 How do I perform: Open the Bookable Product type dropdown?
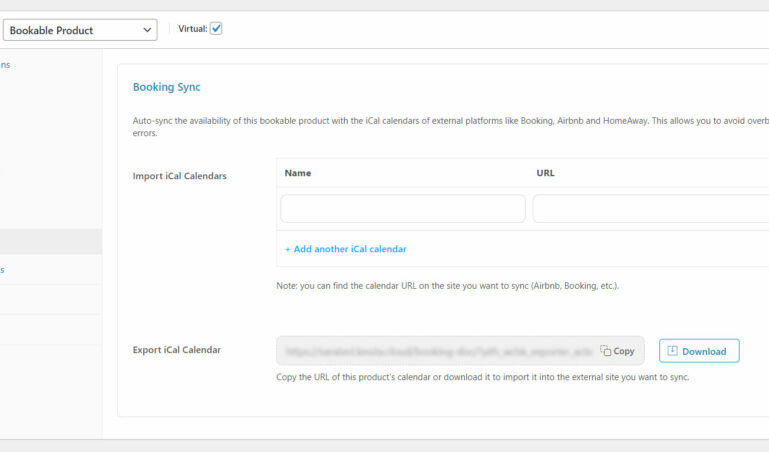coord(80,30)
